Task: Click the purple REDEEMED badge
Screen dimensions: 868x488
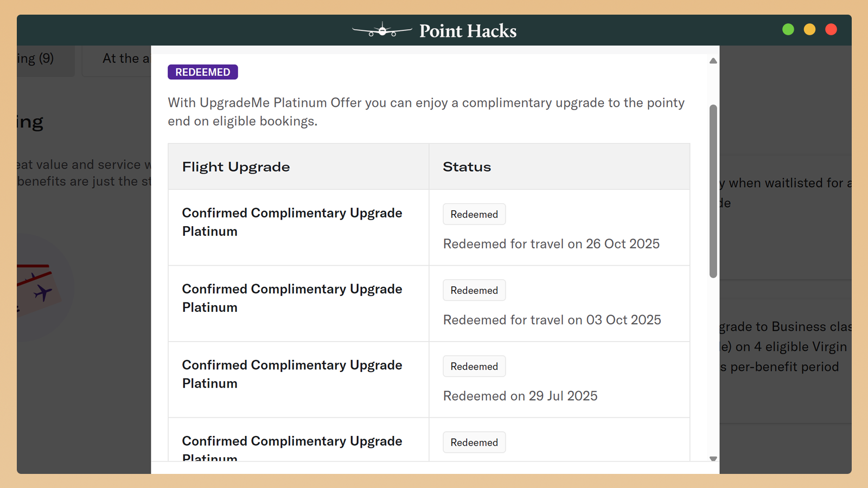Action: [x=202, y=72]
